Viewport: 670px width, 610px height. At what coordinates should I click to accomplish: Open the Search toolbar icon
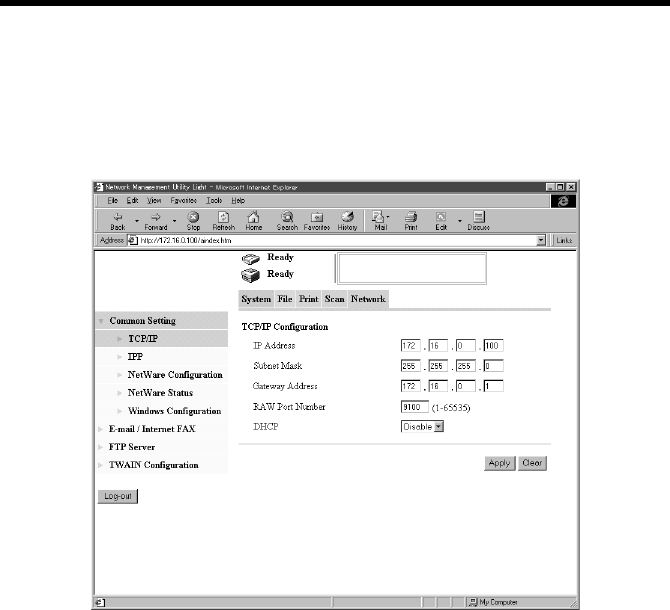click(x=287, y=217)
